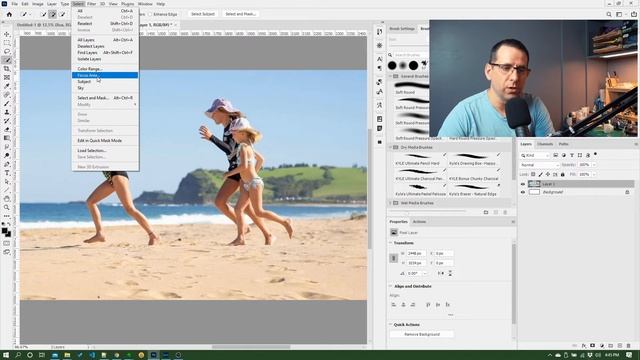Image resolution: width=640 pixels, height=360 pixels.
Task: Open the Edit Toolbar three-dots menu
Action: (7, 216)
